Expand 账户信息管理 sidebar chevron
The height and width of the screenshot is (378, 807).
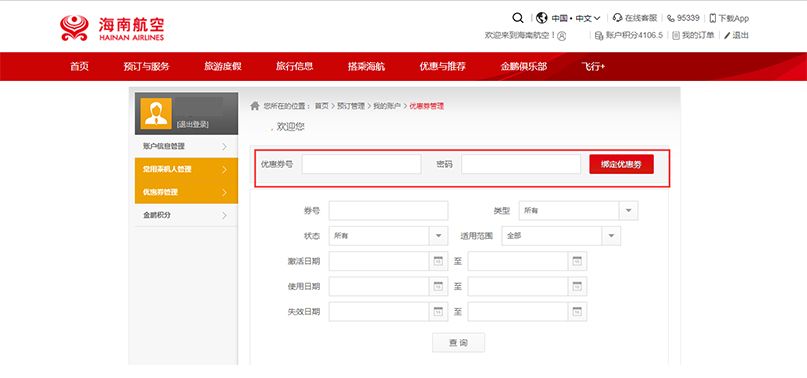coord(224,147)
